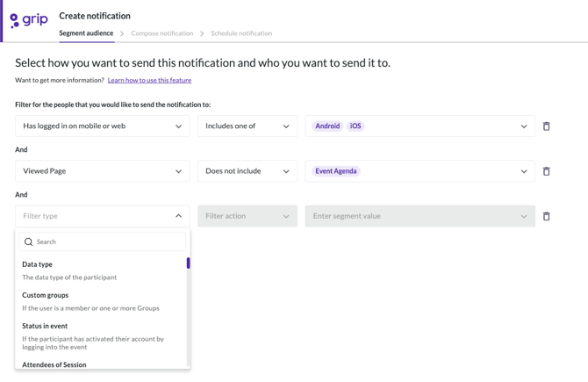The image size is (588, 382).
Task: Open 'Learn how to use this feature' link
Action: (149, 80)
